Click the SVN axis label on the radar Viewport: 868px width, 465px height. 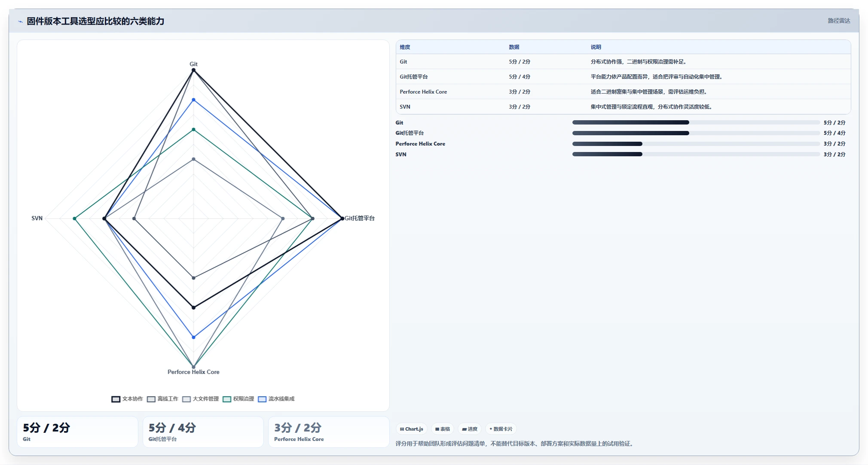[37, 218]
